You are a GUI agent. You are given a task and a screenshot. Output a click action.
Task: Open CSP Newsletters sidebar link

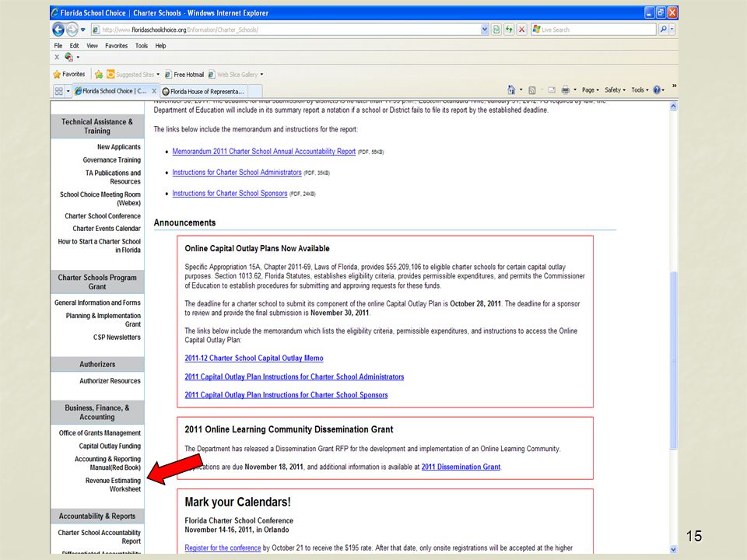click(x=117, y=337)
